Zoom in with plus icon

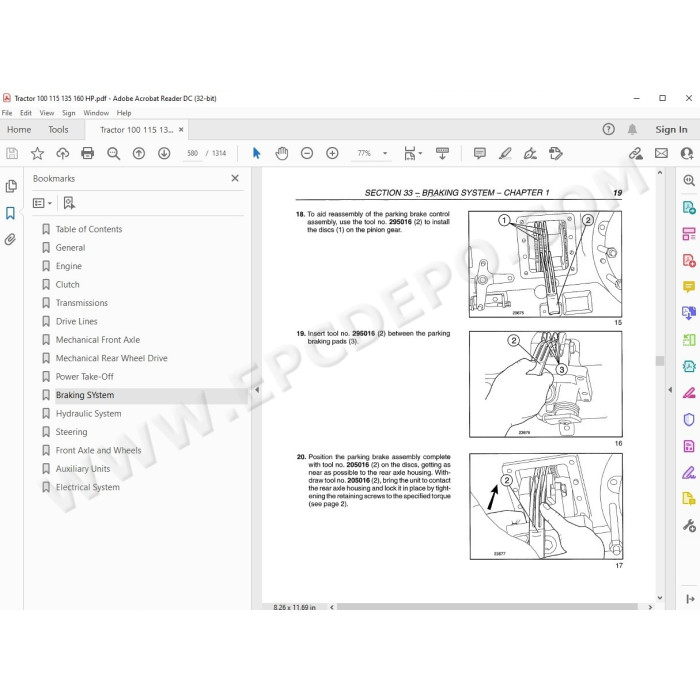pyautogui.click(x=332, y=154)
